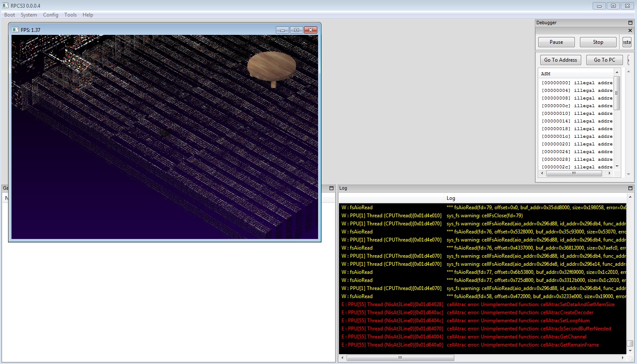Screen dimensions: 637x364
Task: Close the Debugger panel with the X
Action: pos(630,31)
